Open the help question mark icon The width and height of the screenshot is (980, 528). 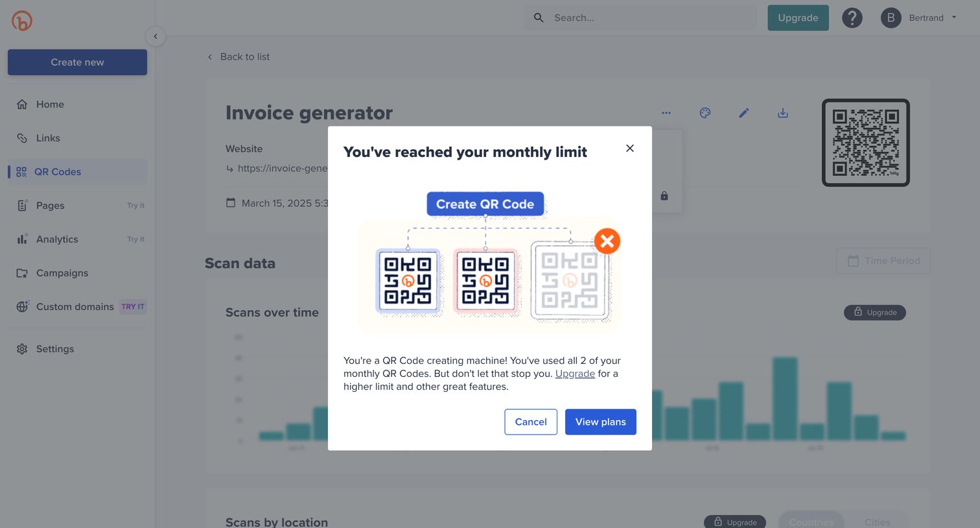[x=852, y=18]
